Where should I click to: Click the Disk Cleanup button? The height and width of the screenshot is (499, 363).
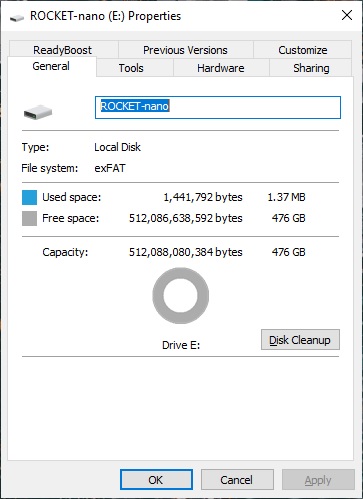pyautogui.click(x=300, y=340)
